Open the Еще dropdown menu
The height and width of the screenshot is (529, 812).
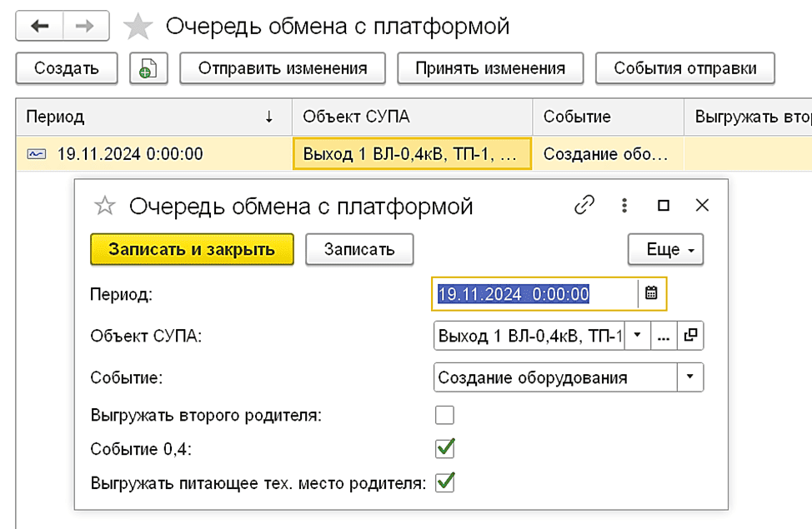click(665, 249)
